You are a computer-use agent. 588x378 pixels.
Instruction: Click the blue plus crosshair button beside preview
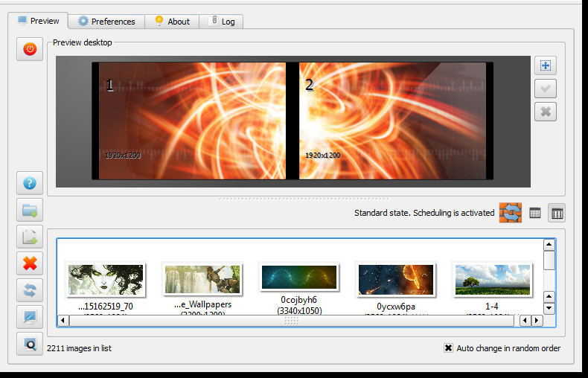546,66
